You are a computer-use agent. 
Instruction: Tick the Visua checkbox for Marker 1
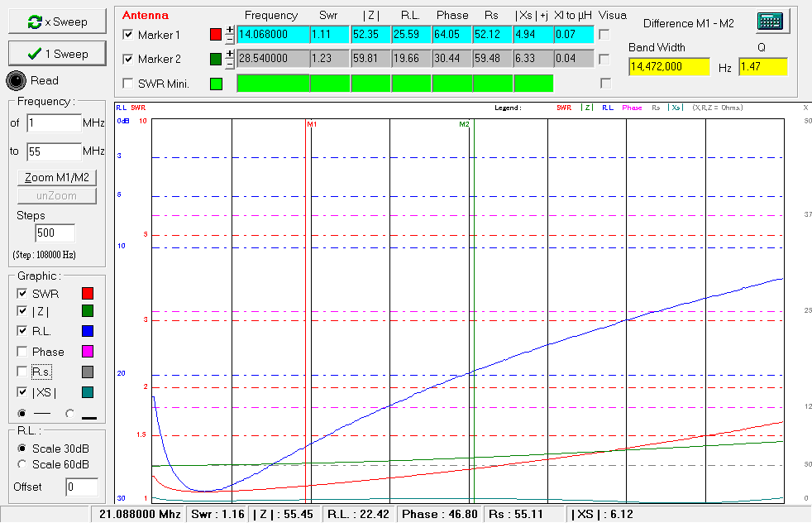(x=604, y=35)
